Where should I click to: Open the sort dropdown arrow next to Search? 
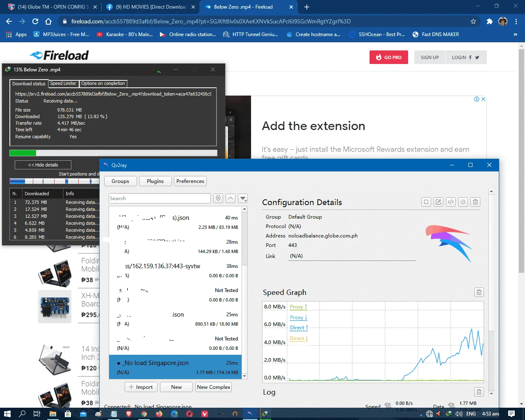[243, 199]
